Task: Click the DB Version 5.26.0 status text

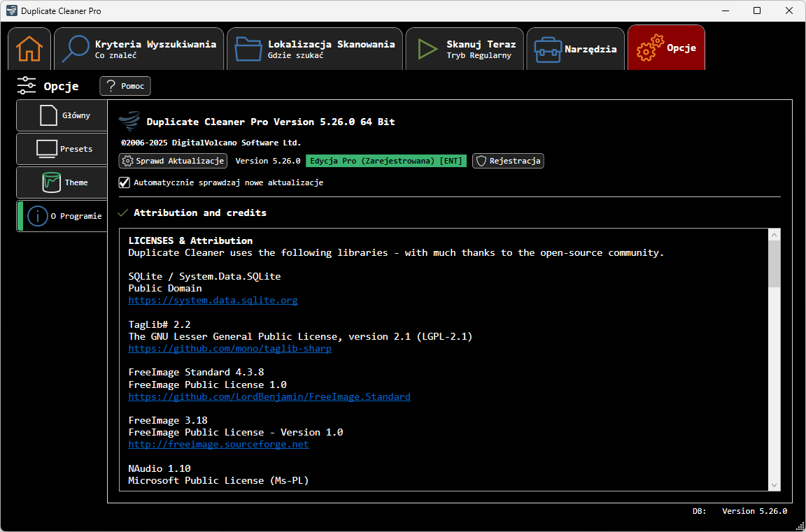Action: 740,511
